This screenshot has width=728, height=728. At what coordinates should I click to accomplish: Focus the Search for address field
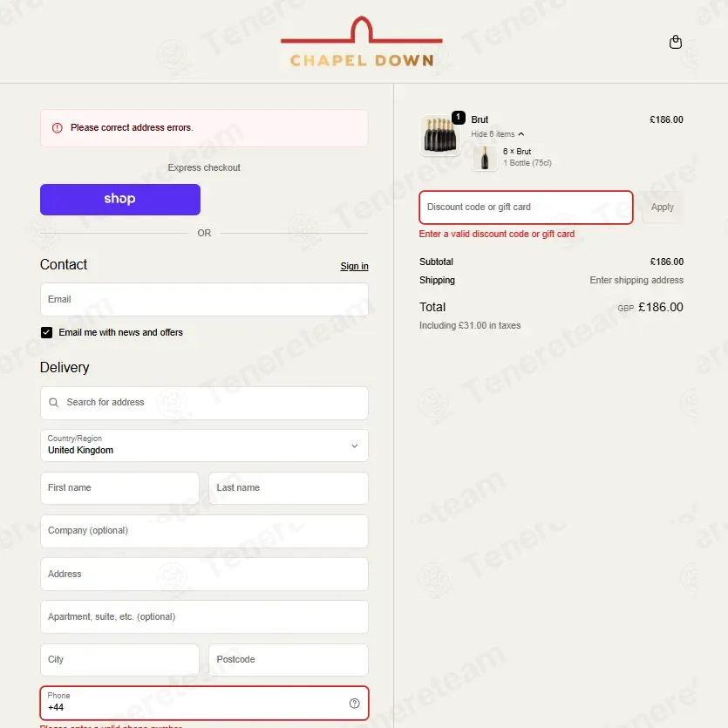204,403
